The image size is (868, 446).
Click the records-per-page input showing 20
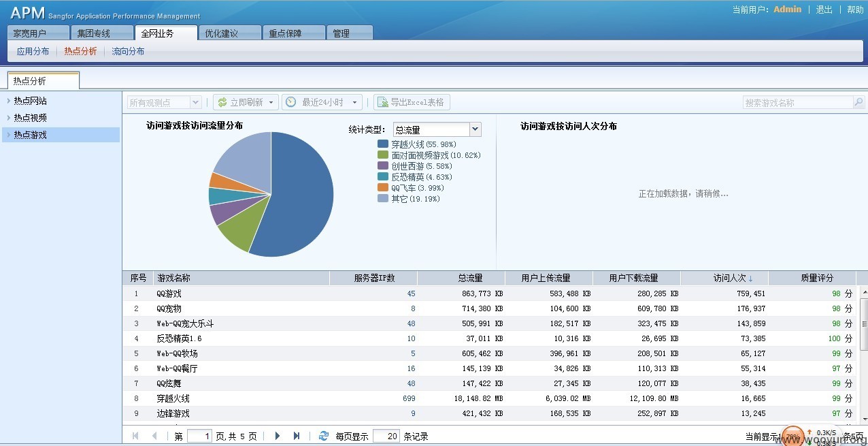386,436
